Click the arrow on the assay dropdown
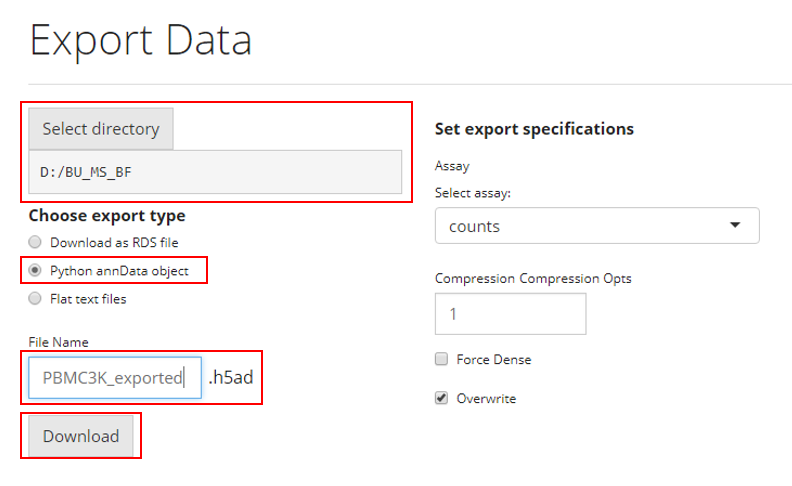This screenshot has width=792, height=486. point(735,226)
